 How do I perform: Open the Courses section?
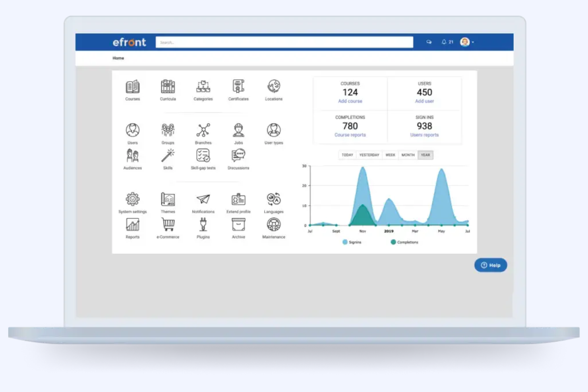pos(132,88)
